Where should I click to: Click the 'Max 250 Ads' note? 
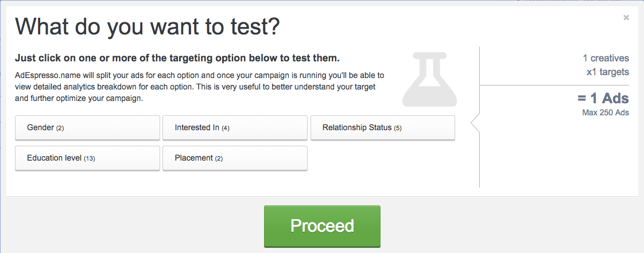[x=606, y=112]
